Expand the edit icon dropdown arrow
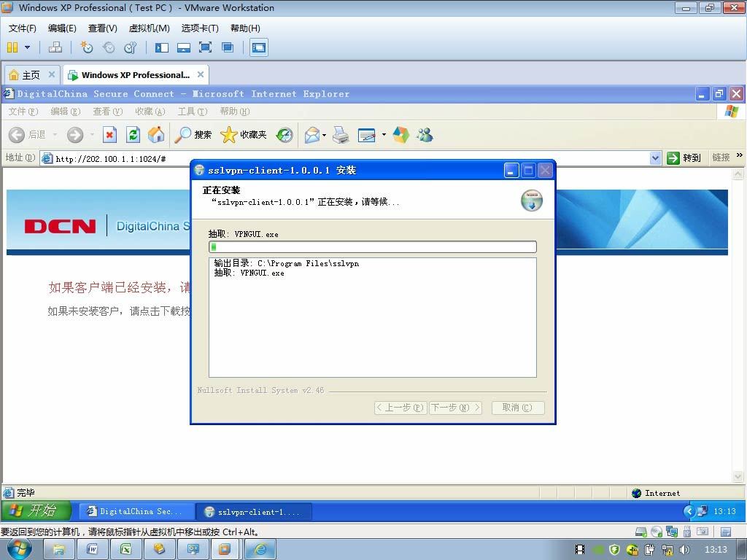The width and height of the screenshot is (747, 560). coord(384,135)
